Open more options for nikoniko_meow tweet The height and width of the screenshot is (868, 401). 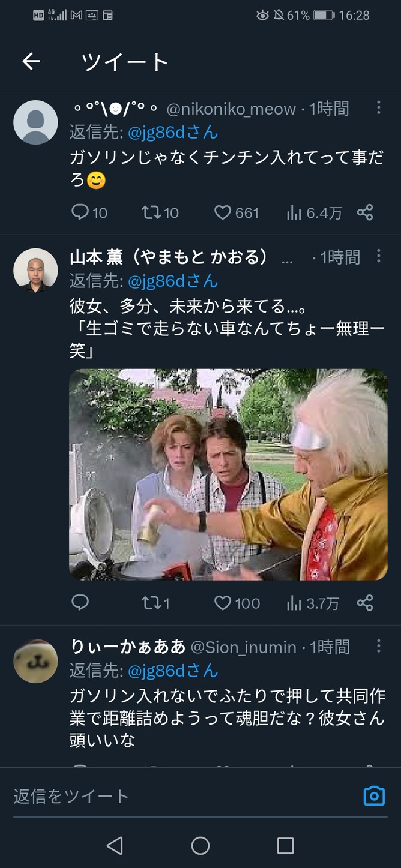point(378,107)
